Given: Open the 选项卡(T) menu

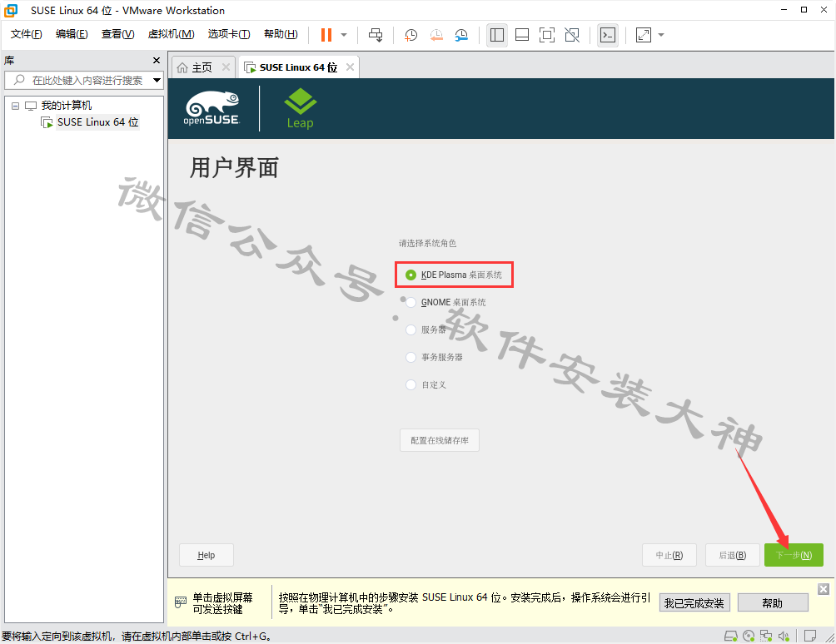Looking at the screenshot, I should click(x=229, y=34).
